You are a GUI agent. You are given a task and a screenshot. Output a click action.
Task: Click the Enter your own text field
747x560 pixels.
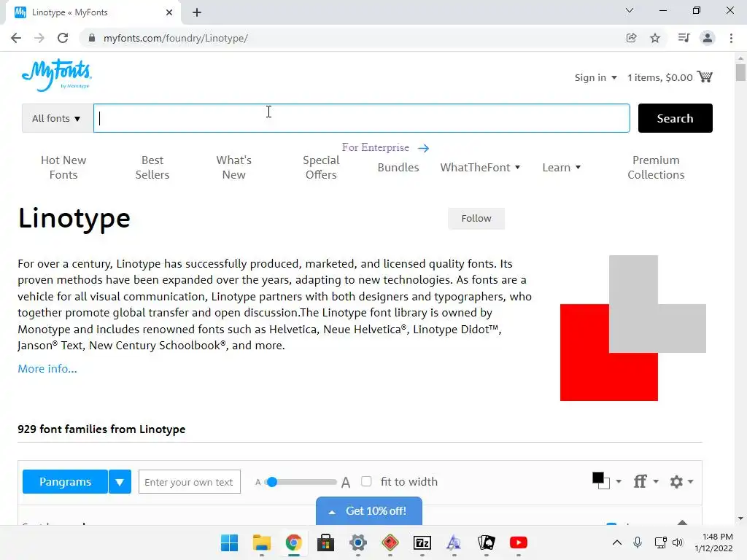pos(189,482)
